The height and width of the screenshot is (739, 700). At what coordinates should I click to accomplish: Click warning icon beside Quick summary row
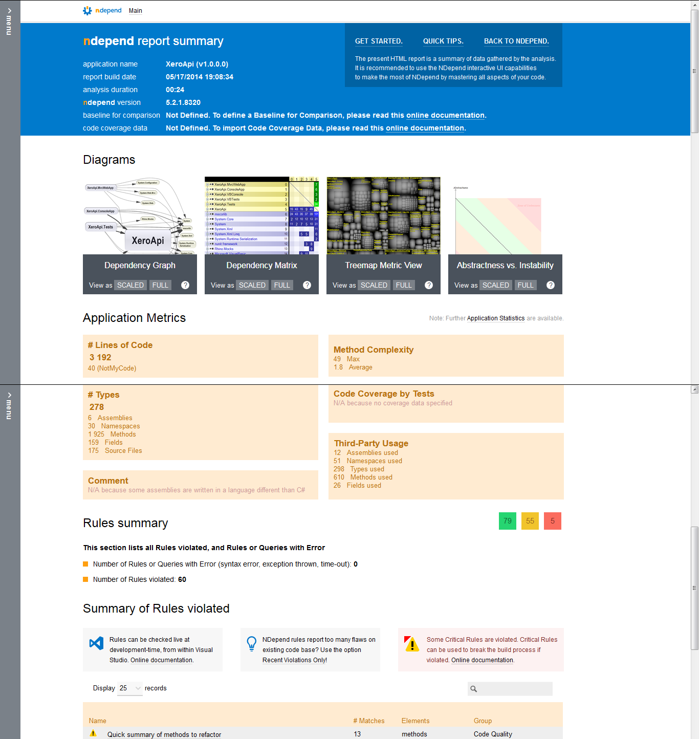point(93,733)
